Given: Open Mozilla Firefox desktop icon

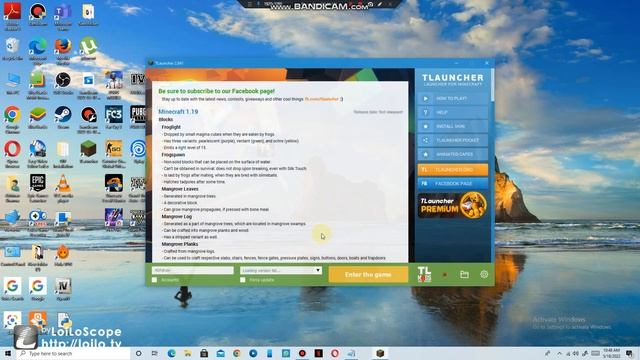Looking at the screenshot, I should 63,50.
